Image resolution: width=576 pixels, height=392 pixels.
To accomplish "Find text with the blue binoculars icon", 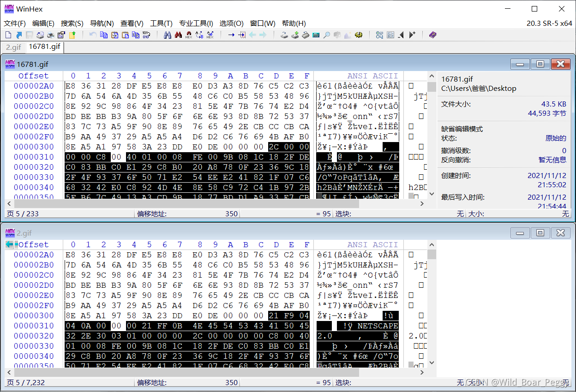I will point(167,35).
